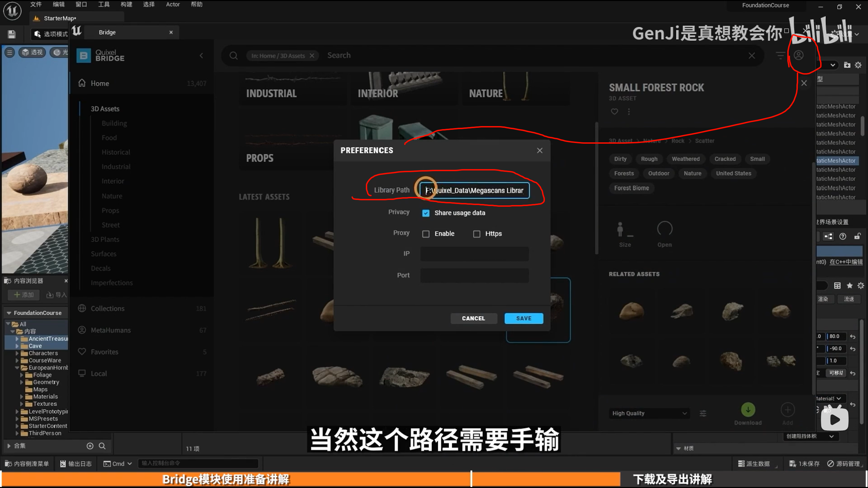Click the green Download asset icon
Image resolution: width=868 pixels, height=488 pixels.
[x=748, y=410]
